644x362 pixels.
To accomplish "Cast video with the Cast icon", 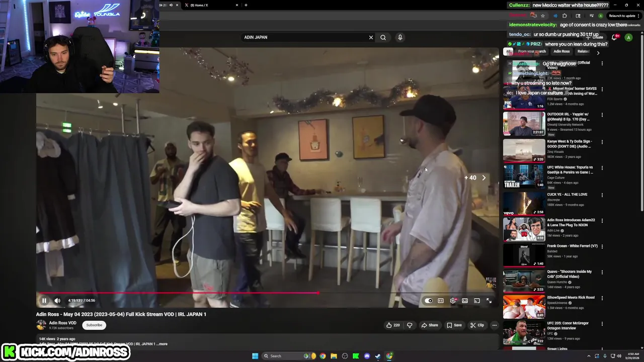I will [477, 301].
